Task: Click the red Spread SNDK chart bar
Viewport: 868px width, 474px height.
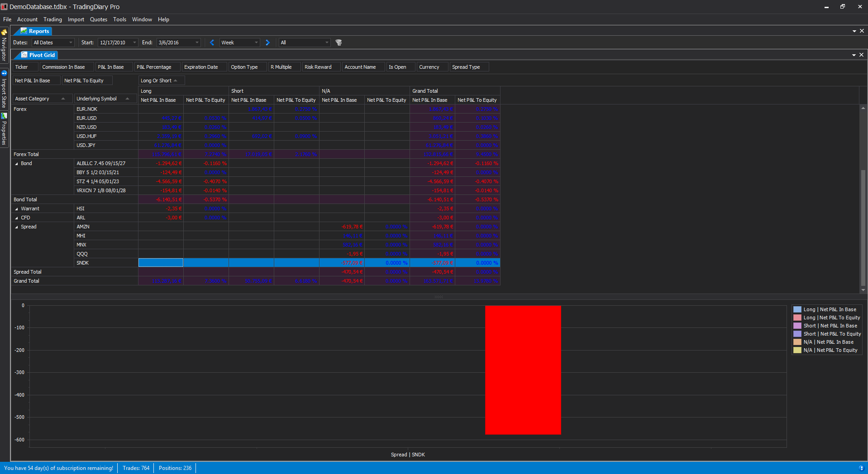Action: click(523, 370)
